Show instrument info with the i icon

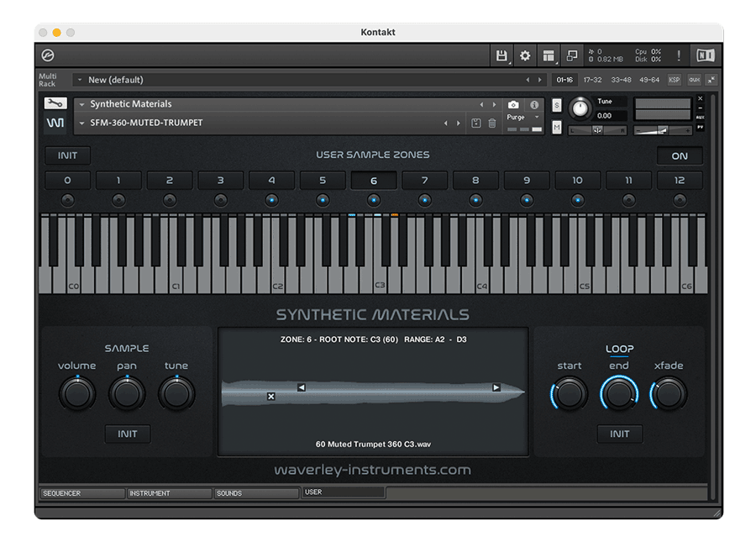[x=534, y=105]
